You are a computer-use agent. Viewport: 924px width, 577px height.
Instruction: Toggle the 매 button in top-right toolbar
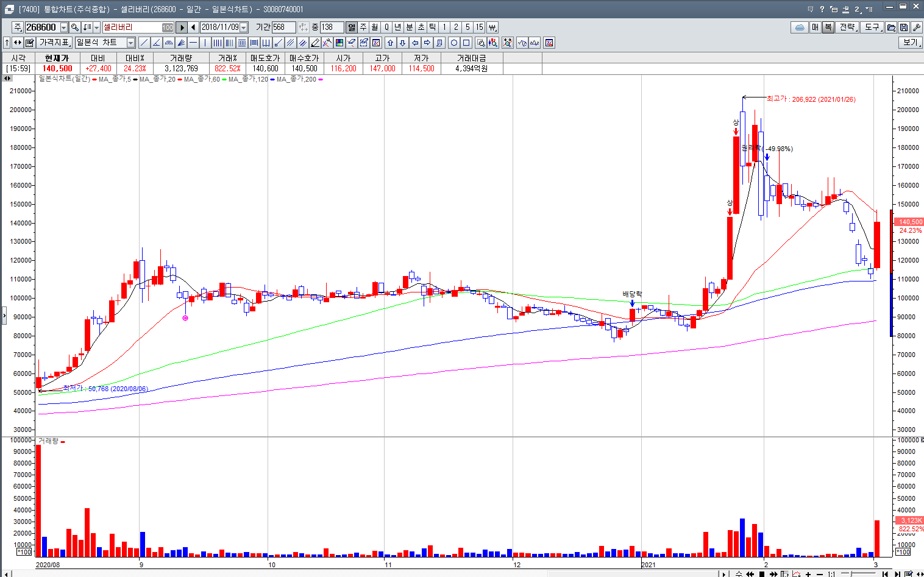click(x=815, y=27)
